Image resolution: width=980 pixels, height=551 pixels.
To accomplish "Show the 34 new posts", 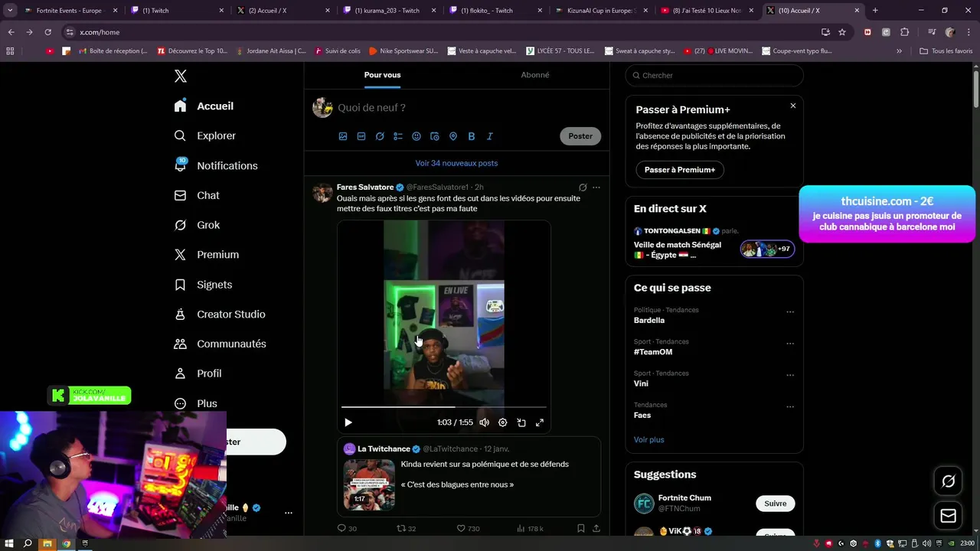I will 456,163.
